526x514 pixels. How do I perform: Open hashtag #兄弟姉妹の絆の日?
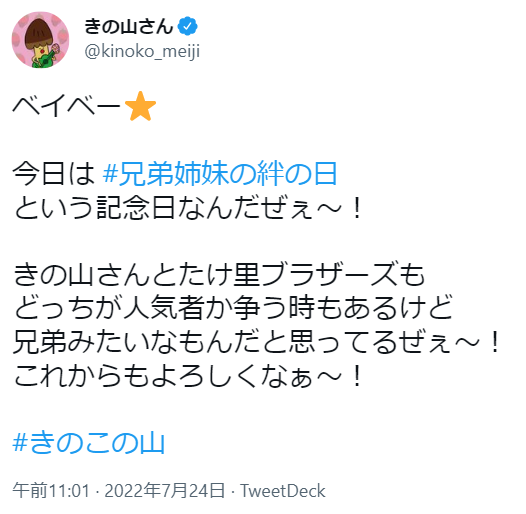point(220,173)
